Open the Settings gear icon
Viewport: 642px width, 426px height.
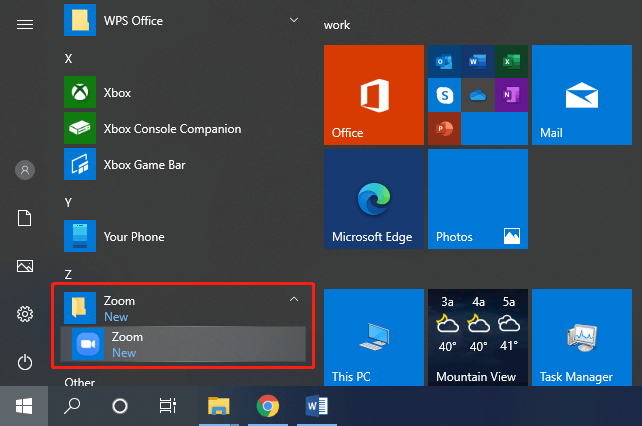pos(25,314)
